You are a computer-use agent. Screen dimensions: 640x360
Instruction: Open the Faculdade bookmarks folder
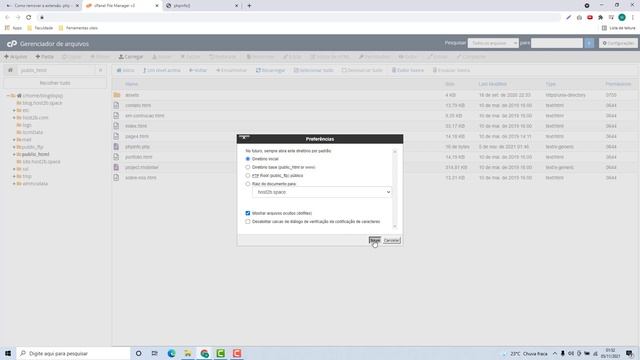(40, 28)
